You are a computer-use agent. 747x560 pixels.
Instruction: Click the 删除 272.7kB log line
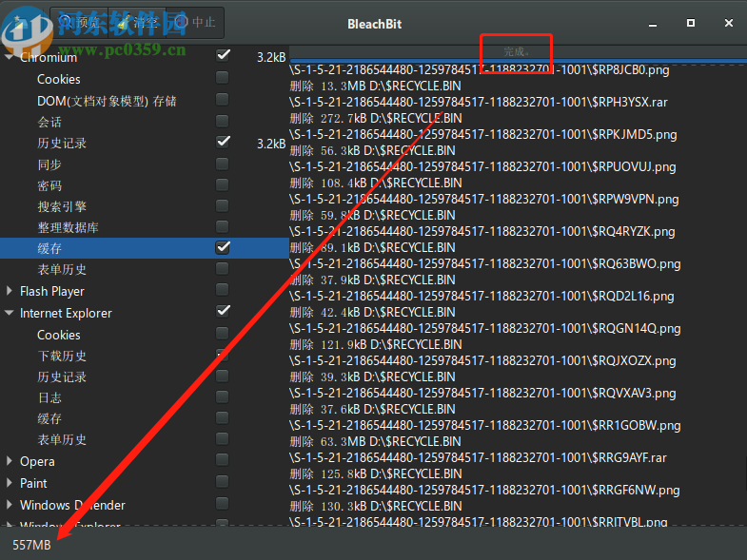376,119
